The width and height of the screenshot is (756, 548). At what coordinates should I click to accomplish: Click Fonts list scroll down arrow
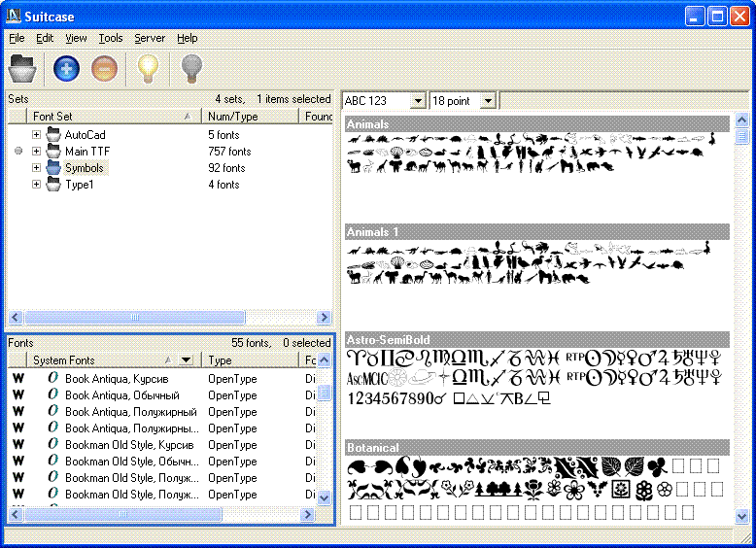click(x=324, y=497)
